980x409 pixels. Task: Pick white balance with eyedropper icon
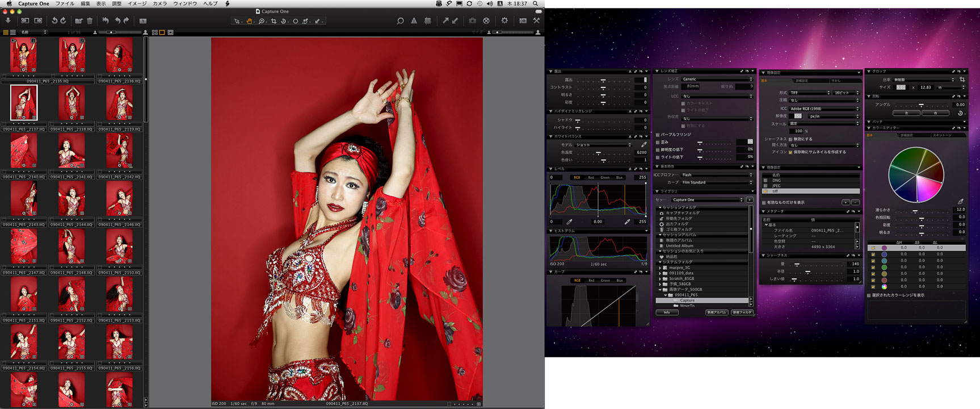point(643,144)
